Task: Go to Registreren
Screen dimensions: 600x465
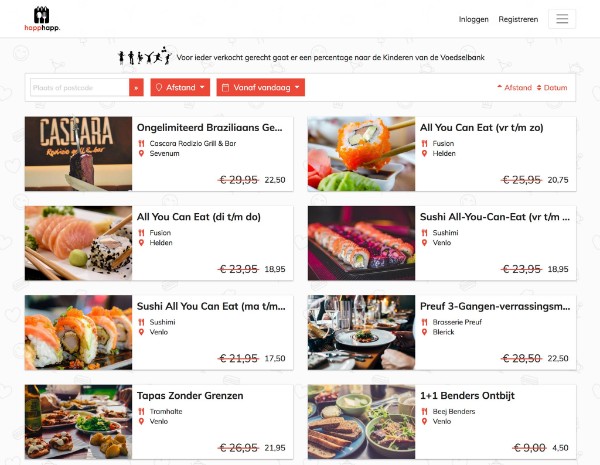Action: point(518,19)
